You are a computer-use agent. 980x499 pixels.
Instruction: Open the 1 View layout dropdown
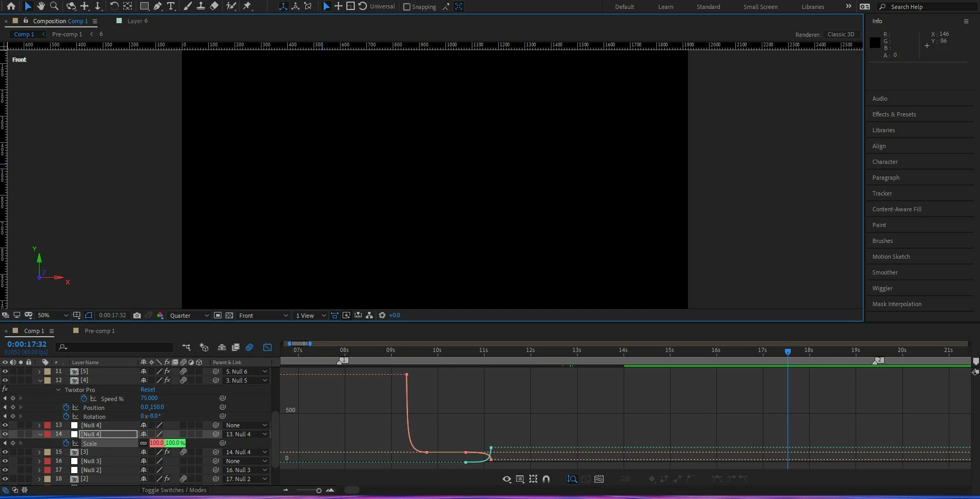tap(311, 316)
